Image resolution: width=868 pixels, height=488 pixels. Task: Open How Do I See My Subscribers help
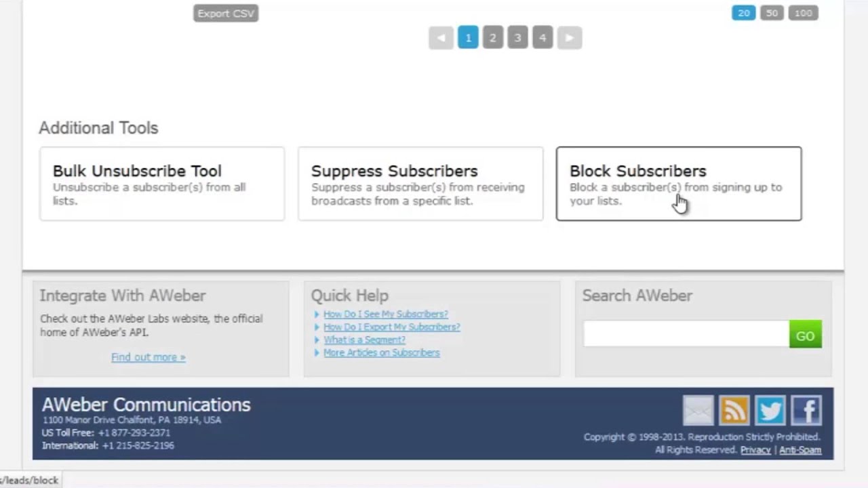pos(385,314)
